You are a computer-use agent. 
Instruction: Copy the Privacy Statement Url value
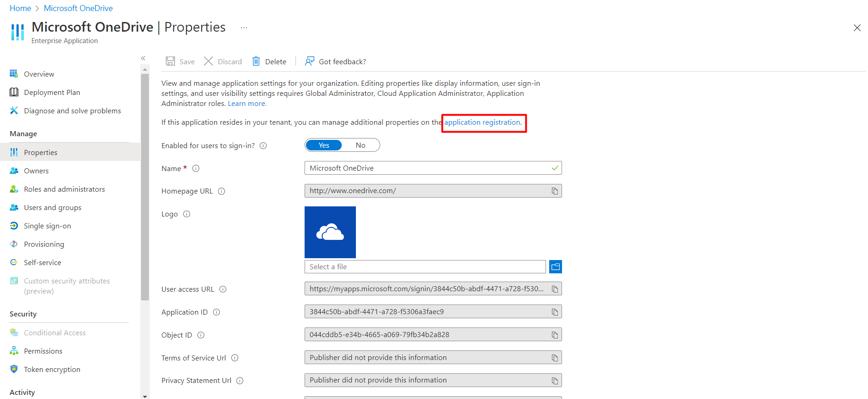[555, 380]
